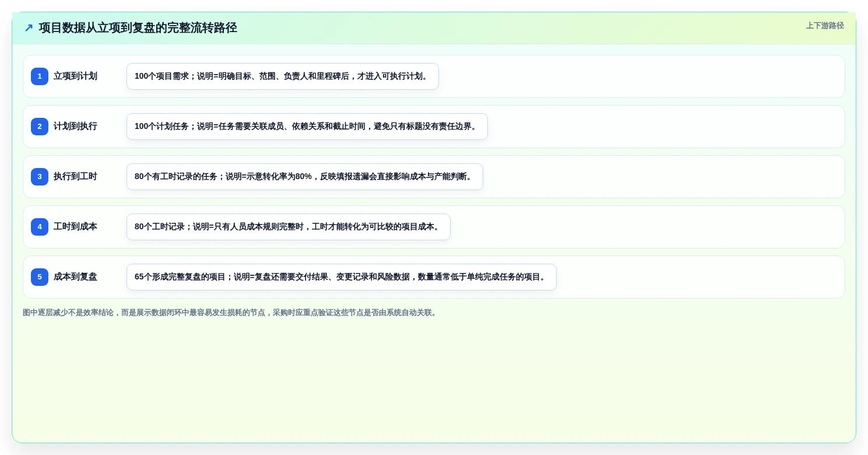This screenshot has height=455, width=868.
Task: Open the 80个工时记录 description box
Action: (x=289, y=227)
